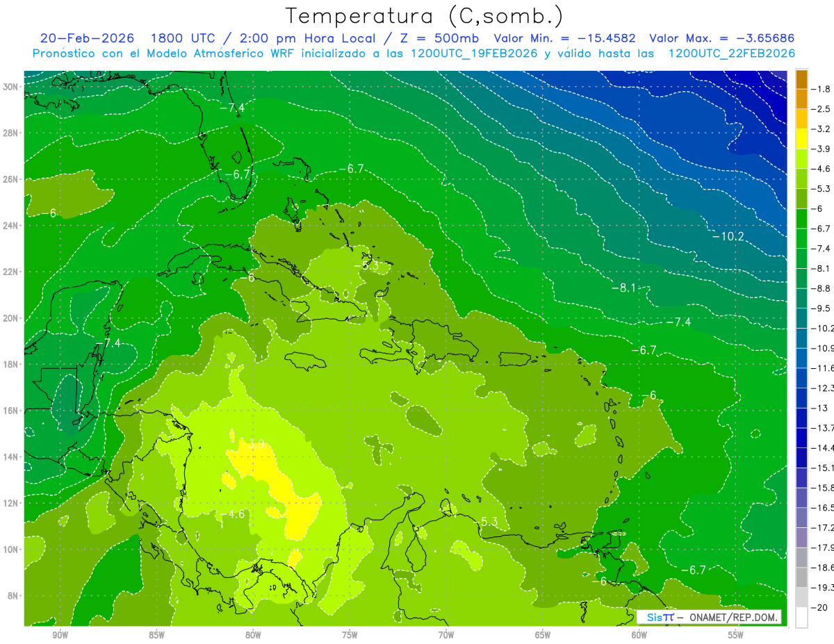The image size is (834, 644).
Task: Select the "20-Feb-2026" date text
Action: (x=87, y=38)
